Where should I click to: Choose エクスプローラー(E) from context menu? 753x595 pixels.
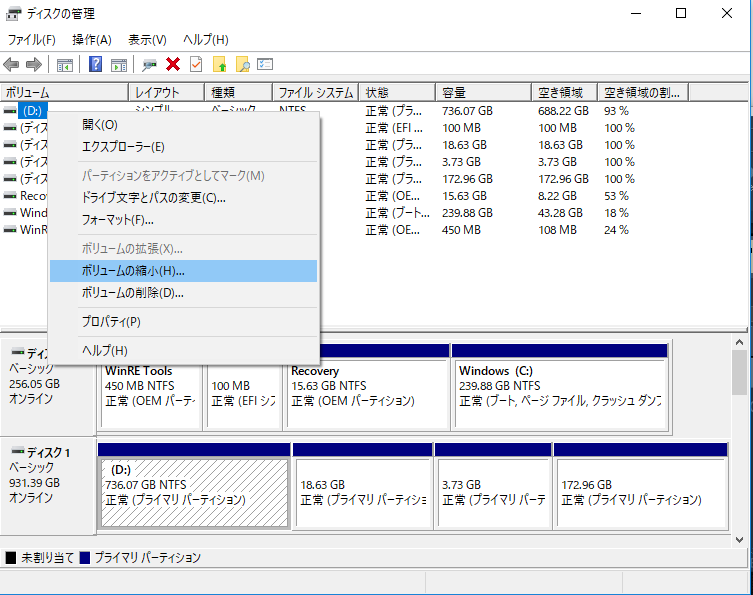click(183, 146)
